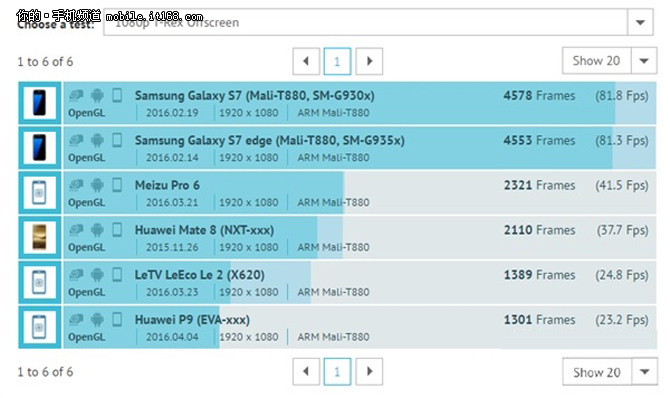This screenshot has height=398, width=670.
Task: Click the 4578 Frames score value
Action: [x=539, y=95]
